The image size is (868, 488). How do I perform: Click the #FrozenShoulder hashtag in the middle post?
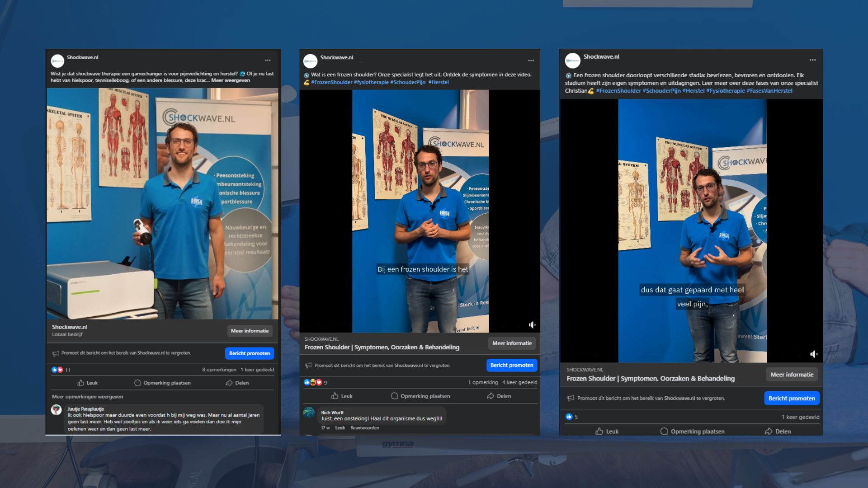pos(331,82)
